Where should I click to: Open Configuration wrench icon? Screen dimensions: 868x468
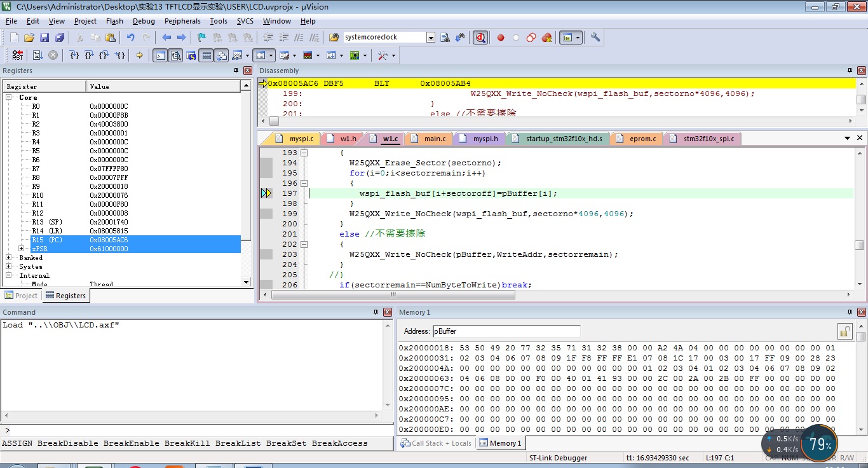595,38
